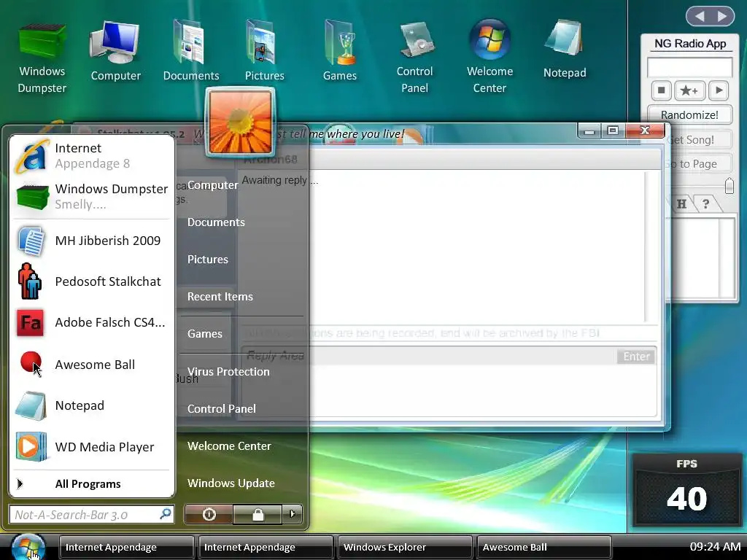This screenshot has height=560, width=747.
Task: Open Games from Start menu right pane
Action: (x=205, y=333)
